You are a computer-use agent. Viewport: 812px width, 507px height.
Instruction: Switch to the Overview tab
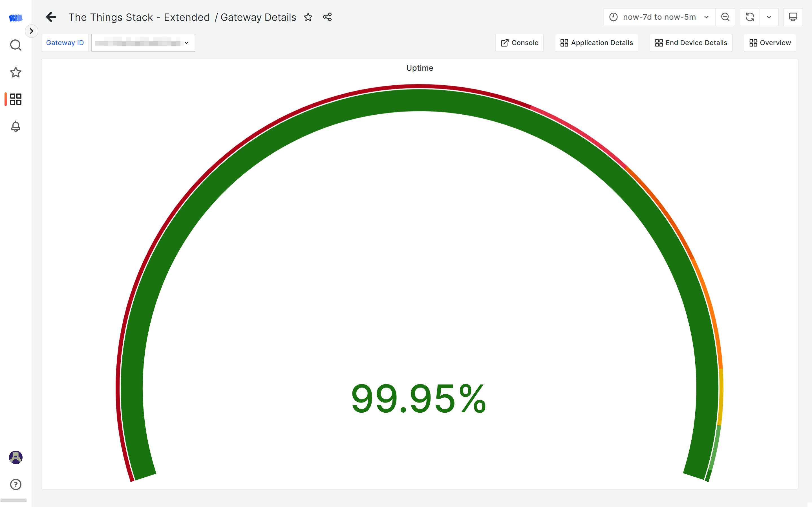[769, 43]
